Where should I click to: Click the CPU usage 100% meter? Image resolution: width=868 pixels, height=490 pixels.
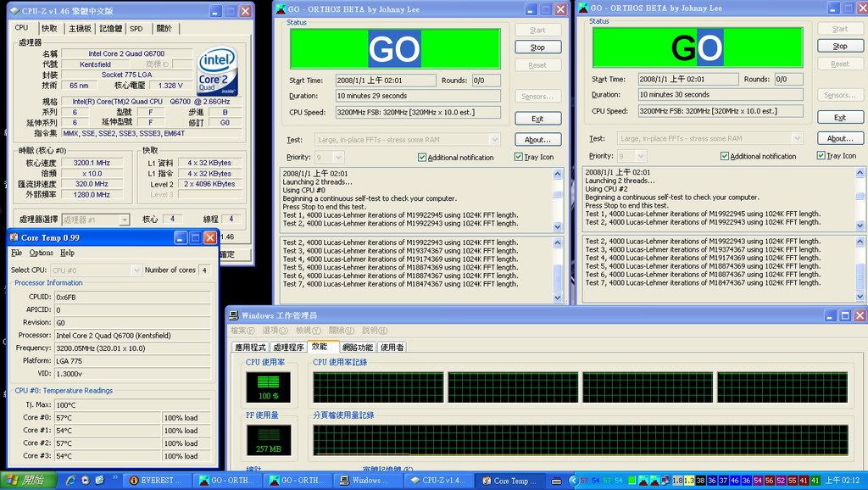pyautogui.click(x=268, y=387)
